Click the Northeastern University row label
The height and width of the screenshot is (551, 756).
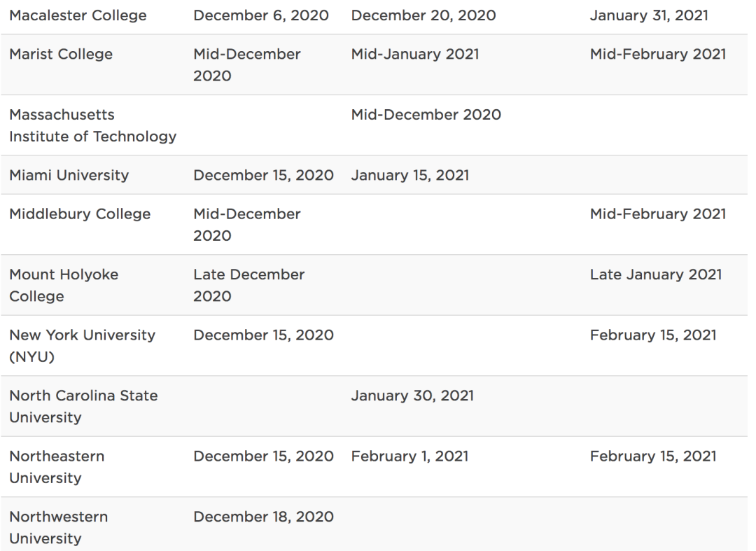[57, 467]
